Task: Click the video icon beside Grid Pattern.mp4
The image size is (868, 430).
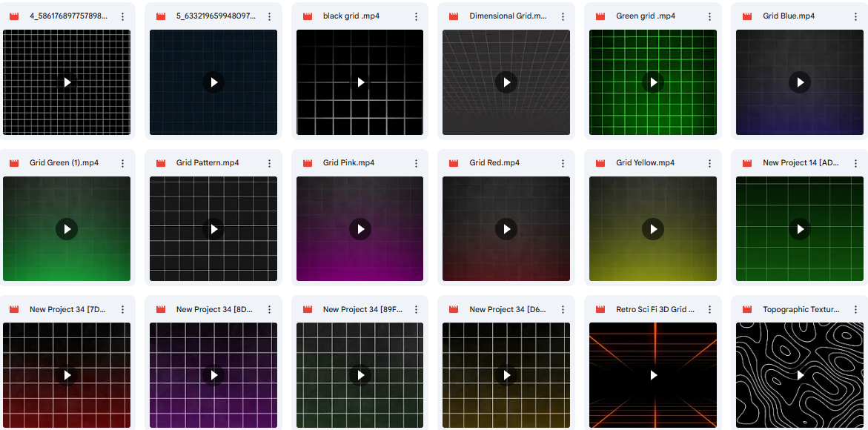Action: (x=160, y=162)
